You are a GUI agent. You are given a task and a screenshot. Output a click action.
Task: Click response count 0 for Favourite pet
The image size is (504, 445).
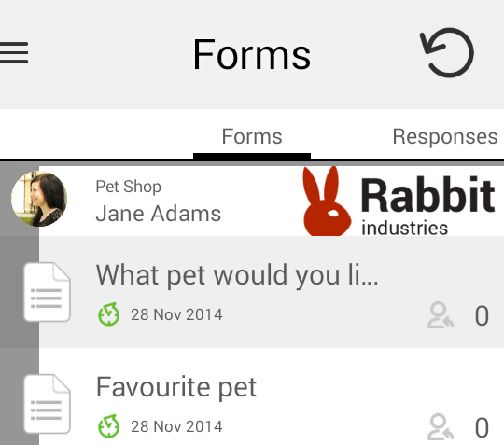pos(482,427)
